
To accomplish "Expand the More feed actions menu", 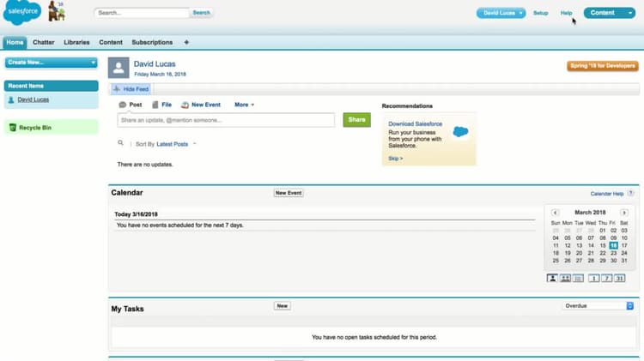I will (x=244, y=105).
